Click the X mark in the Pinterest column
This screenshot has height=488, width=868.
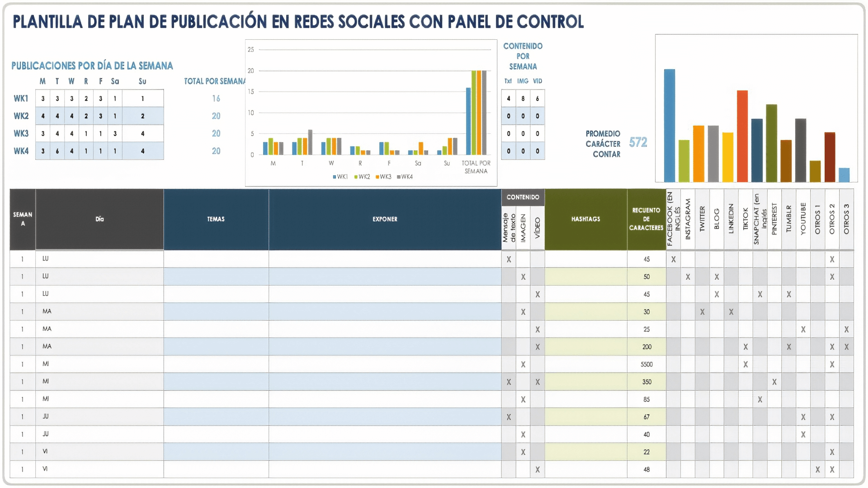tap(774, 382)
